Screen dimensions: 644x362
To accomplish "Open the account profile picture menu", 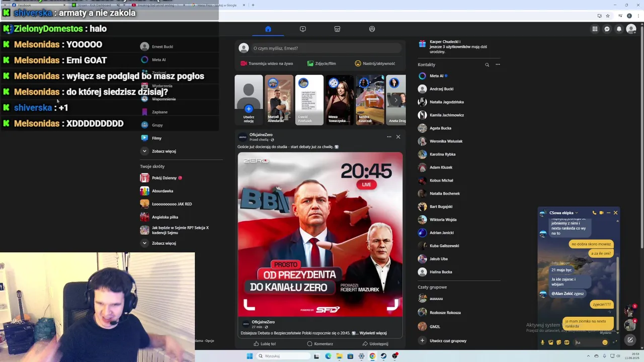I will [x=631, y=29].
